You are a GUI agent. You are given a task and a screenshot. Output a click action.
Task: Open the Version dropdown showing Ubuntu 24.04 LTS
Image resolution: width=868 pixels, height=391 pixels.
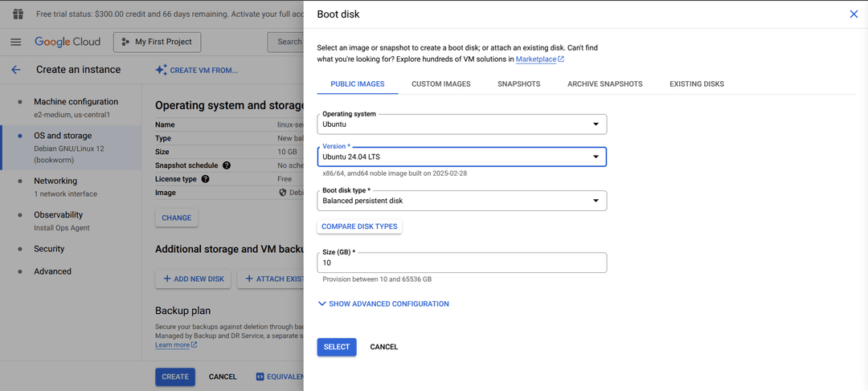[461, 157]
